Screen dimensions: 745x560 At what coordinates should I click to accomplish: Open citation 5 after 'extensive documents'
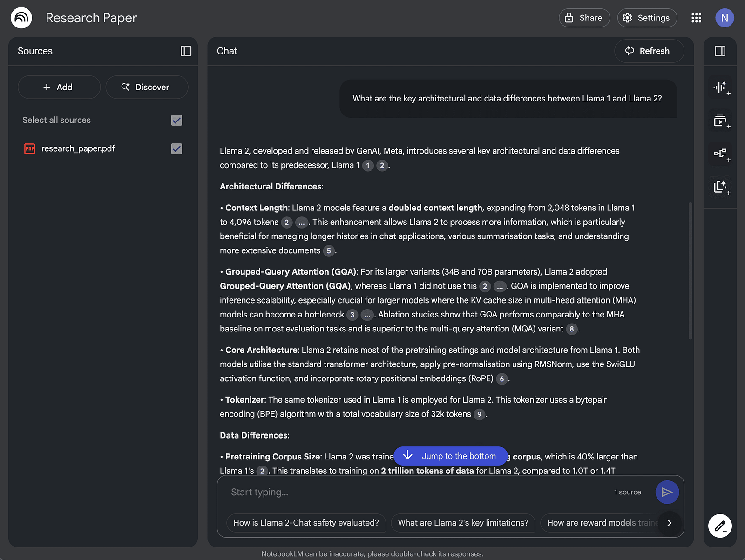329,250
